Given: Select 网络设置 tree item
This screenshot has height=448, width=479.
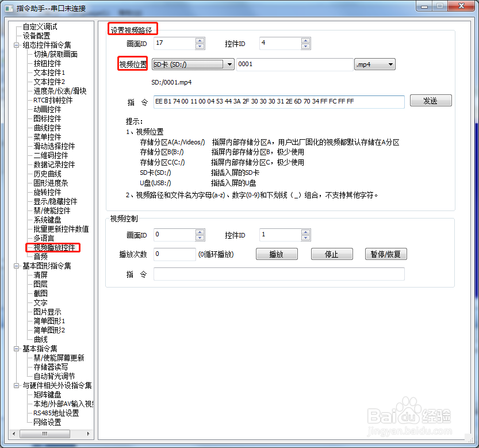Looking at the screenshot, I should [x=47, y=422].
